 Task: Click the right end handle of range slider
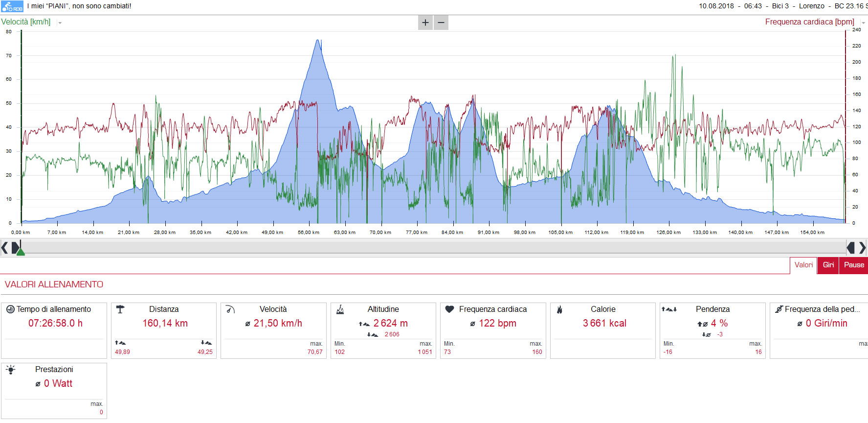851,248
